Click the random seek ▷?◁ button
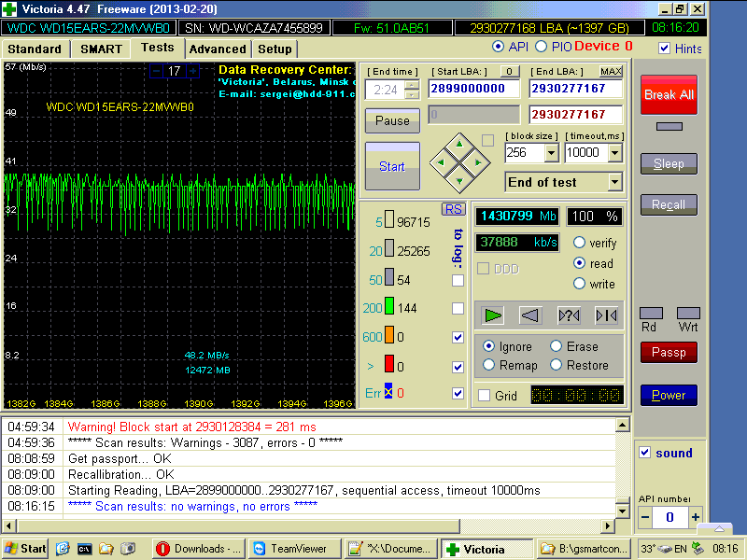The height and width of the screenshot is (560, 747). (x=569, y=315)
